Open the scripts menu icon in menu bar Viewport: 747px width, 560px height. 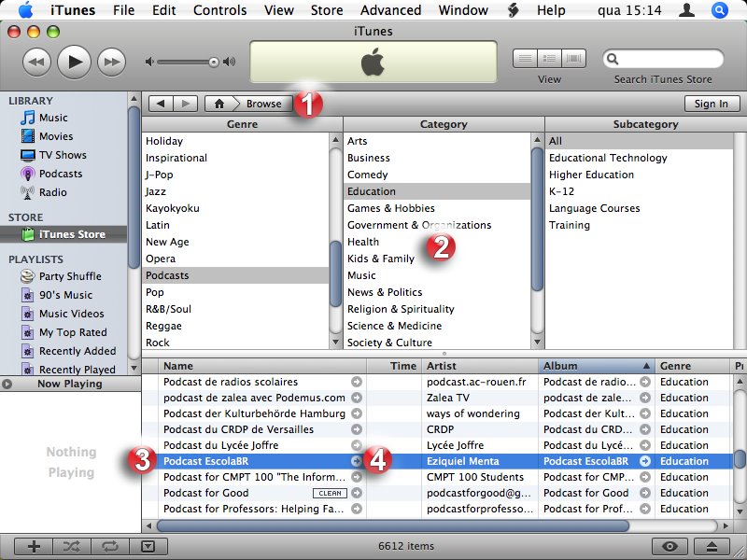pyautogui.click(x=513, y=10)
